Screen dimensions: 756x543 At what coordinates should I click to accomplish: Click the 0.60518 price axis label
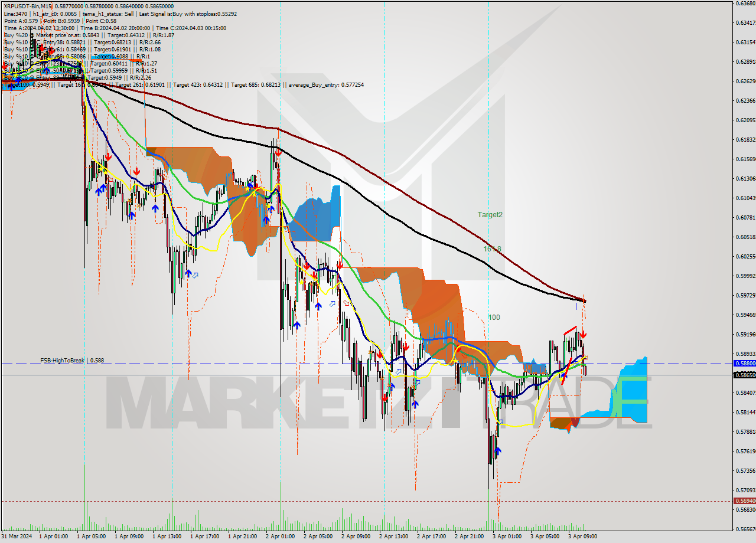[745, 237]
